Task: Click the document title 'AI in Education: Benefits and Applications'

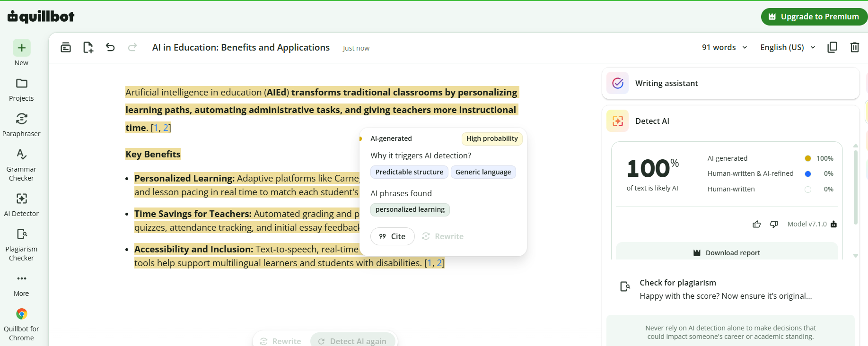Action: point(241,47)
